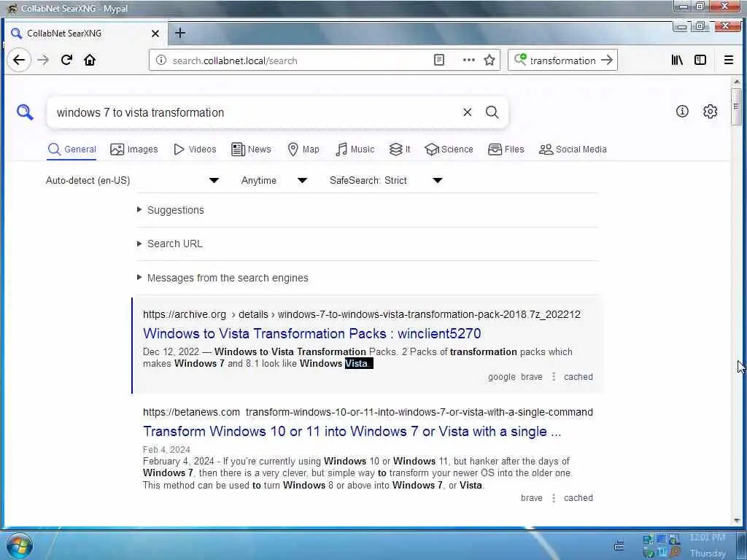Click the search query input field
The height and width of the screenshot is (560, 747).
pyautogui.click(x=255, y=112)
